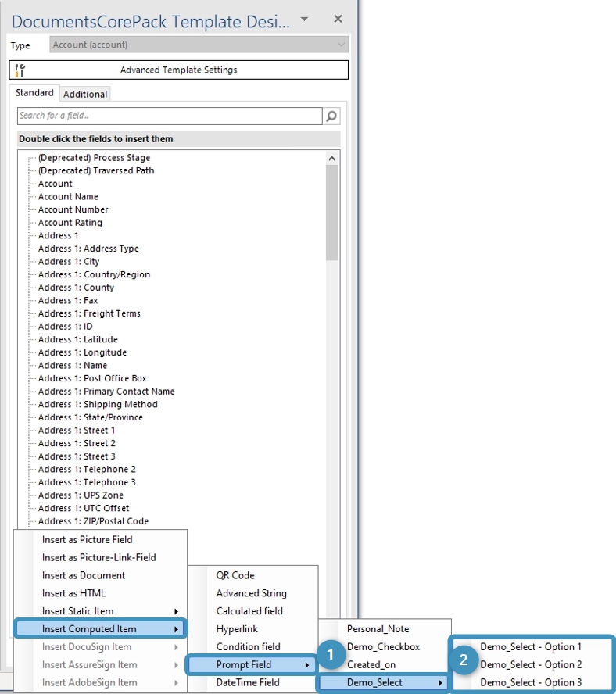Close the Template Designer pane
The height and width of the screenshot is (694, 616).
click(x=338, y=19)
